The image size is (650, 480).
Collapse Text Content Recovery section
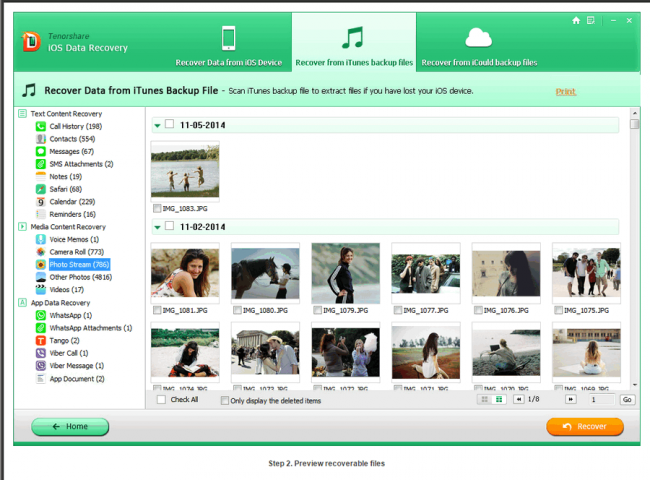(x=22, y=113)
